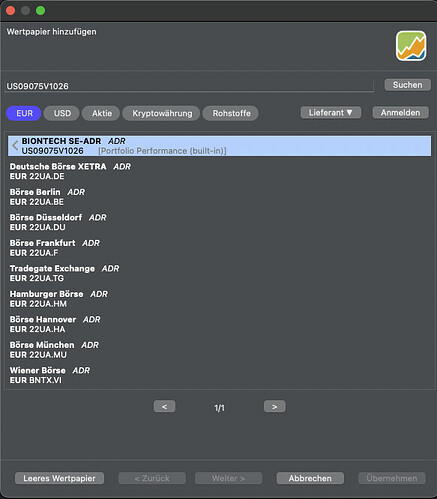The image size is (437, 499).
Task: Toggle the USD currency filter
Action: click(62, 113)
